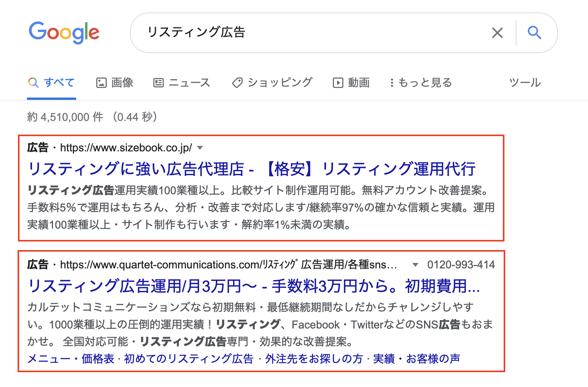Screen dimensions: 588x387
Task: Open the ニュース tab
Action: pos(182,83)
